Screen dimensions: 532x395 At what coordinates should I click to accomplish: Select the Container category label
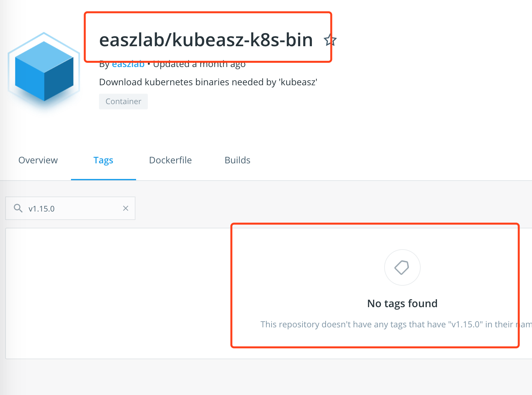click(123, 101)
